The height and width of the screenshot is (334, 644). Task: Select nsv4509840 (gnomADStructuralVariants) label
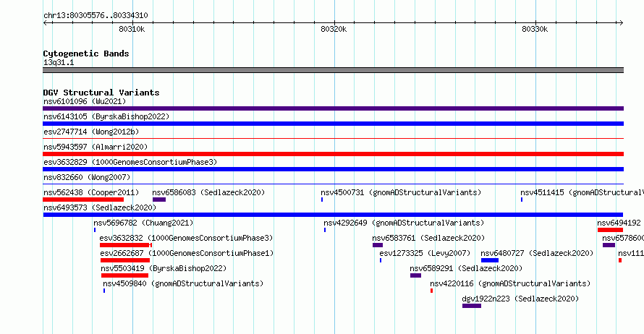point(183,283)
